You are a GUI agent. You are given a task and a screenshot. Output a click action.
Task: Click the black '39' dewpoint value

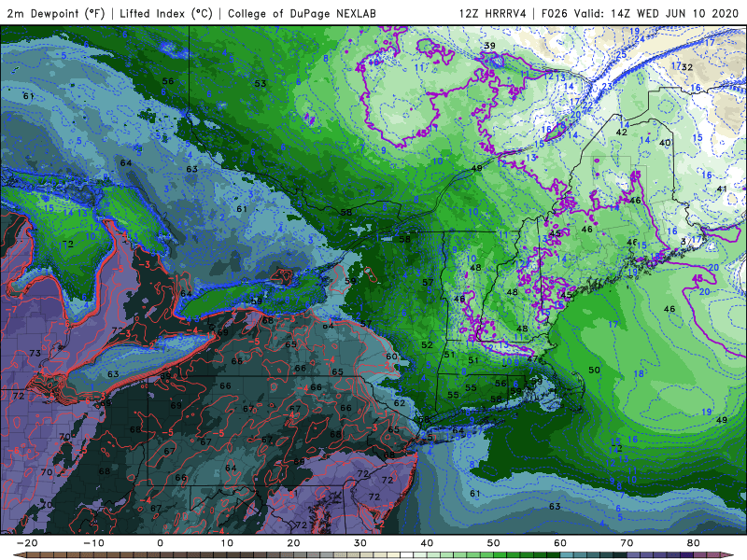tap(489, 46)
